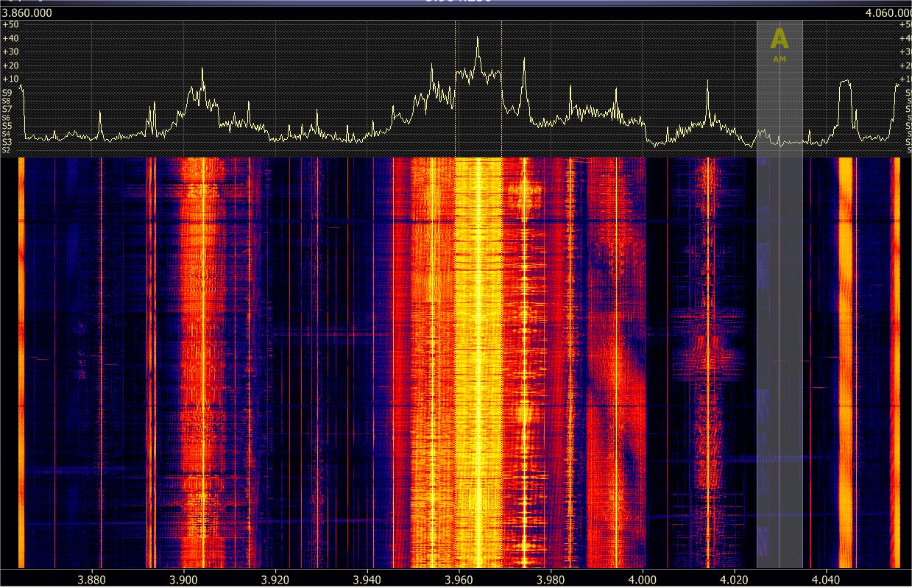Click the left dotted passband edge line
Viewport: 912px width, 588px height.
pos(456,88)
